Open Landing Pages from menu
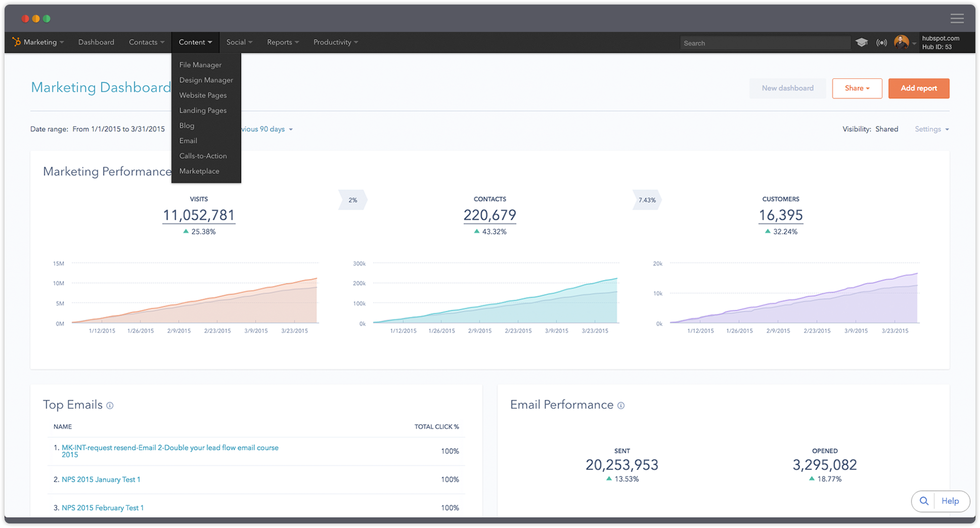 pyautogui.click(x=203, y=110)
